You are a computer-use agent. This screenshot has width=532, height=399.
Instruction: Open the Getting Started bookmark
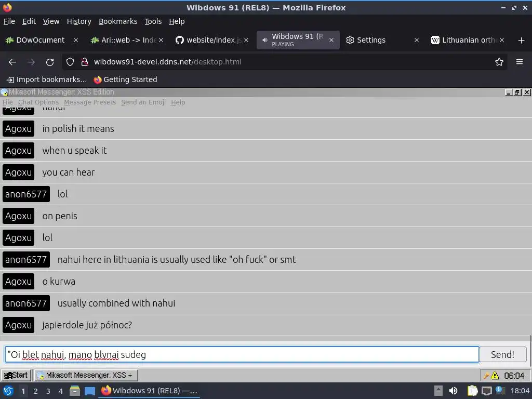pos(126,79)
